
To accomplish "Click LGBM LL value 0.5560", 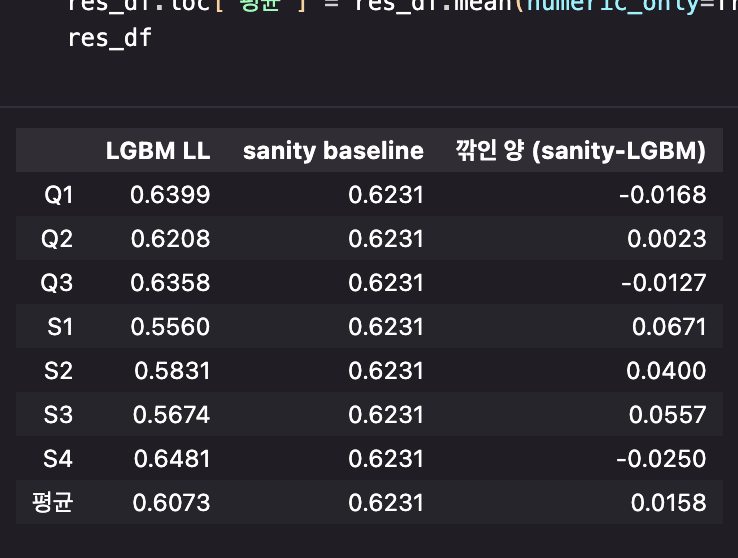I will 170,327.
